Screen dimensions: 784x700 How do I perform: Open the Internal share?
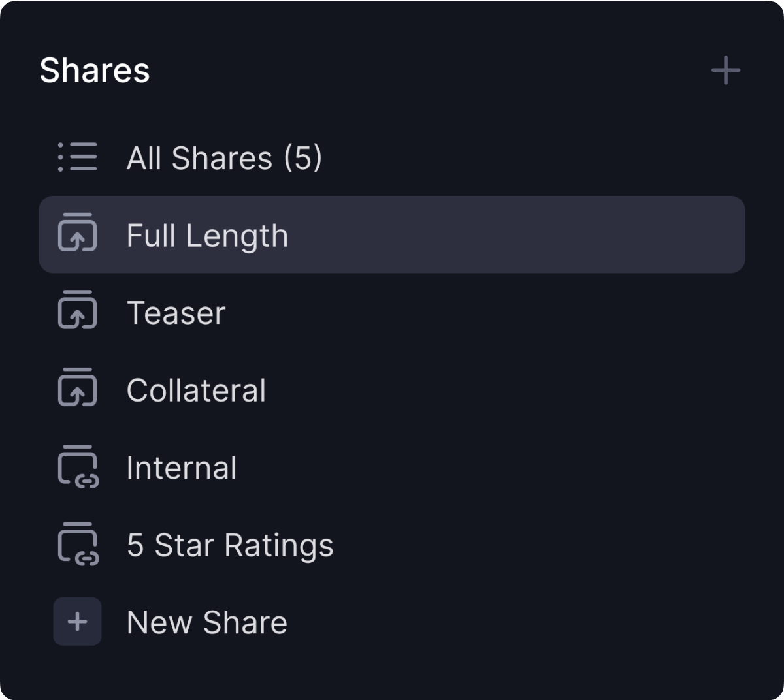tap(183, 467)
